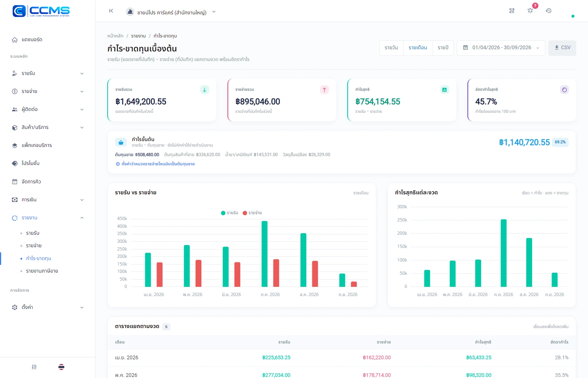588x378 pixels.
Task: Select กำไร-ขาดทุน report submenu item
Action: (x=39, y=259)
